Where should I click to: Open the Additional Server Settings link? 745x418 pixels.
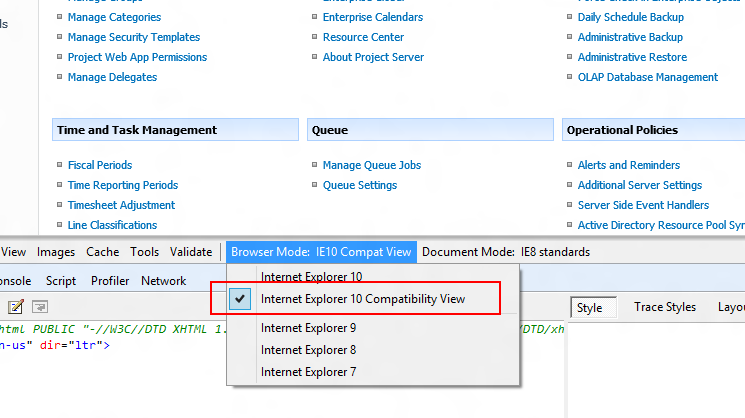[x=640, y=185]
